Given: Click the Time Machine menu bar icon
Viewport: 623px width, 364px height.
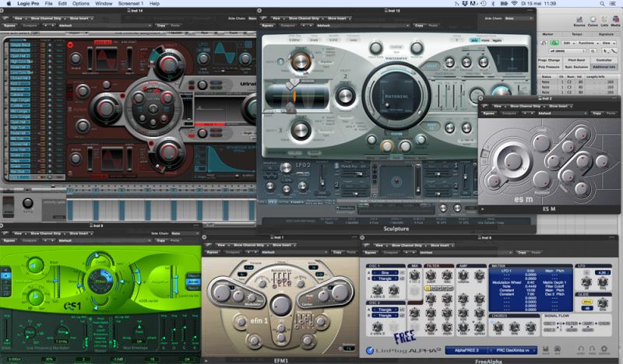Looking at the screenshot, I should [483, 4].
